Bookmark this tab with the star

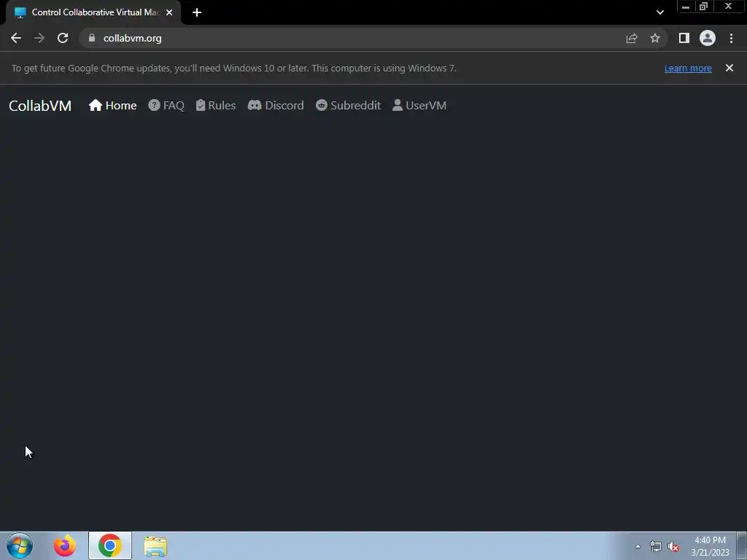click(655, 38)
